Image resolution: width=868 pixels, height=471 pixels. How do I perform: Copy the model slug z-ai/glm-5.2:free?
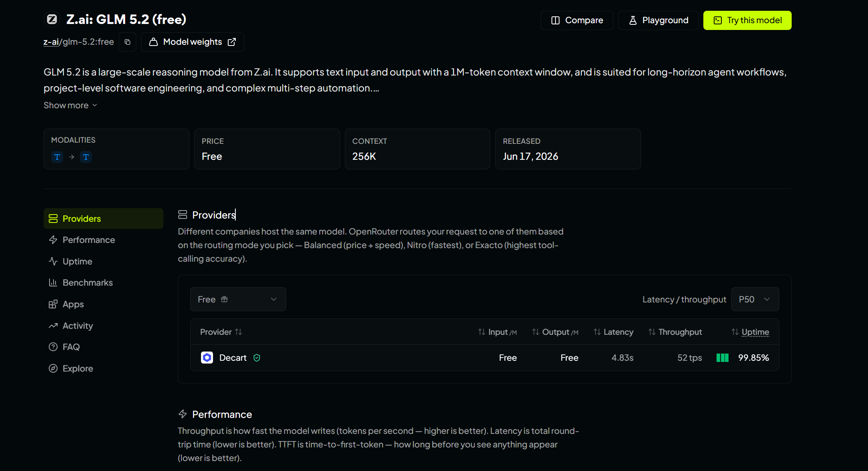(127, 42)
